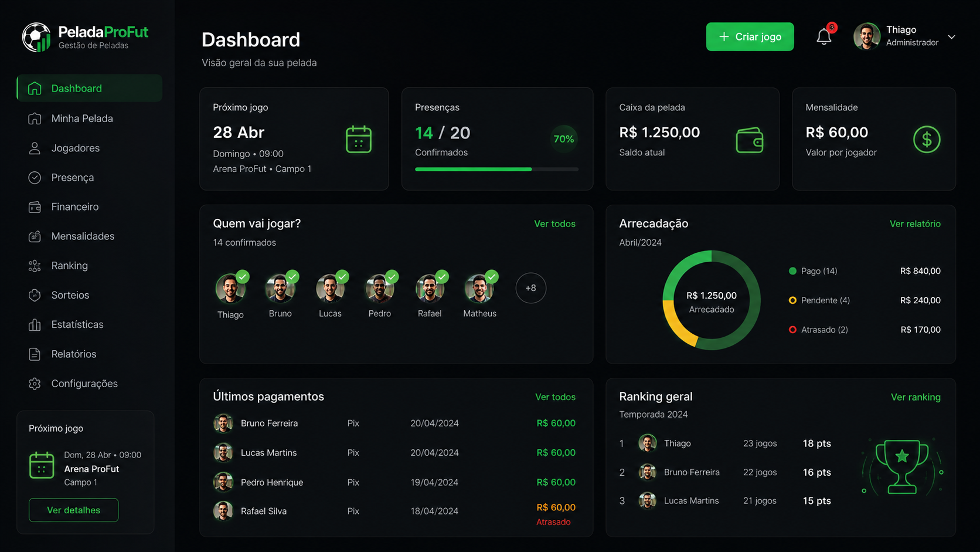Click the Presenças progress bar
Screen dimensions: 980x552
[x=496, y=170]
